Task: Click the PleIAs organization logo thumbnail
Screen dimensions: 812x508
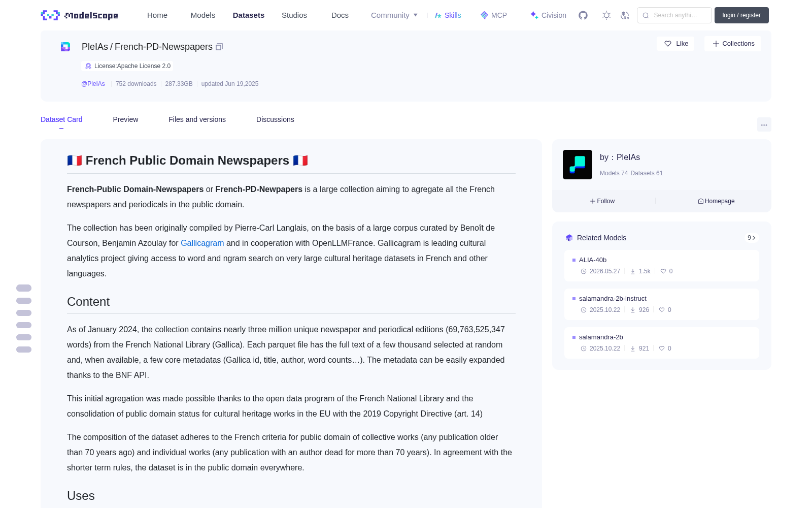Action: coord(578,165)
